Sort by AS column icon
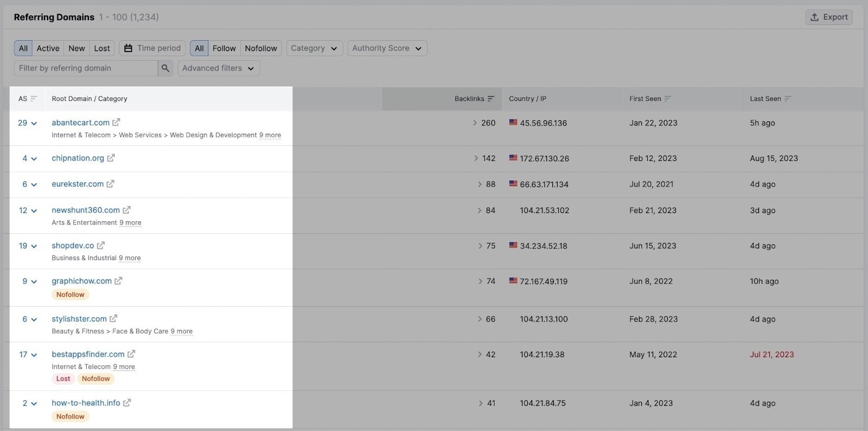The image size is (868, 431). [x=34, y=99]
